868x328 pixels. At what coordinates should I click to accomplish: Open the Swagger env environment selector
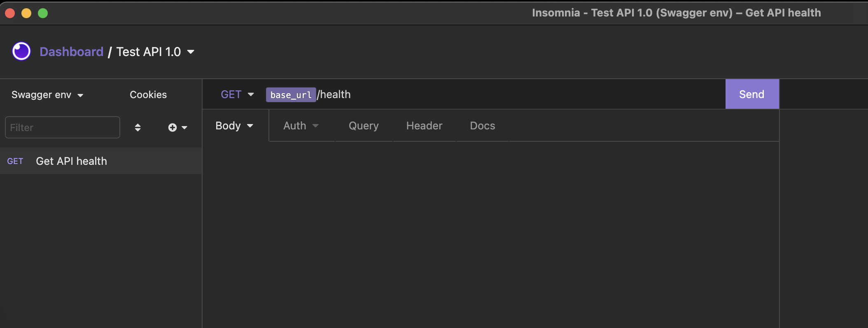click(x=47, y=94)
